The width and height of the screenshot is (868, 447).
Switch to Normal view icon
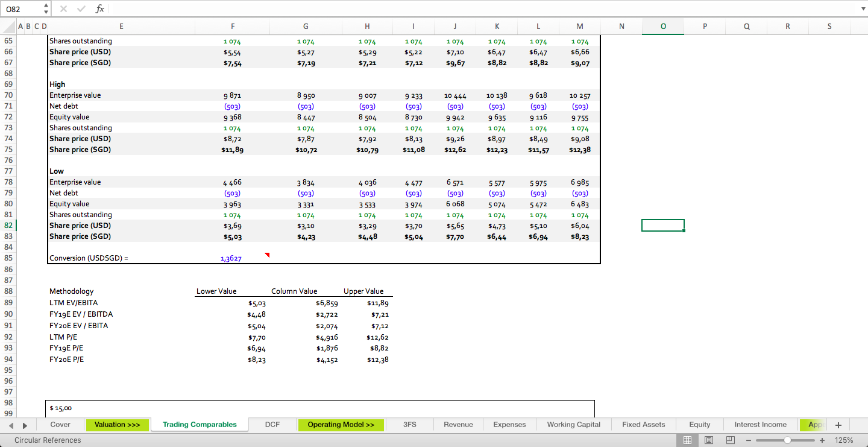[x=687, y=440]
